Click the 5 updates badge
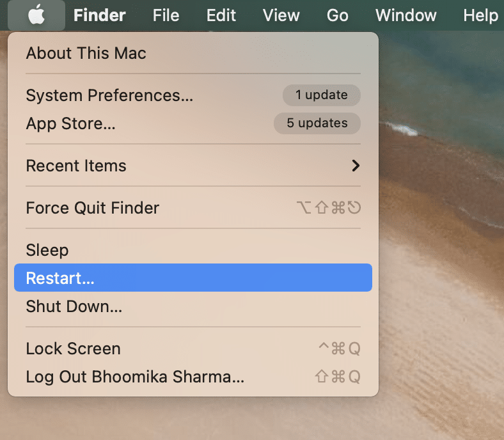Screen dimensions: 504x440 pos(317,123)
